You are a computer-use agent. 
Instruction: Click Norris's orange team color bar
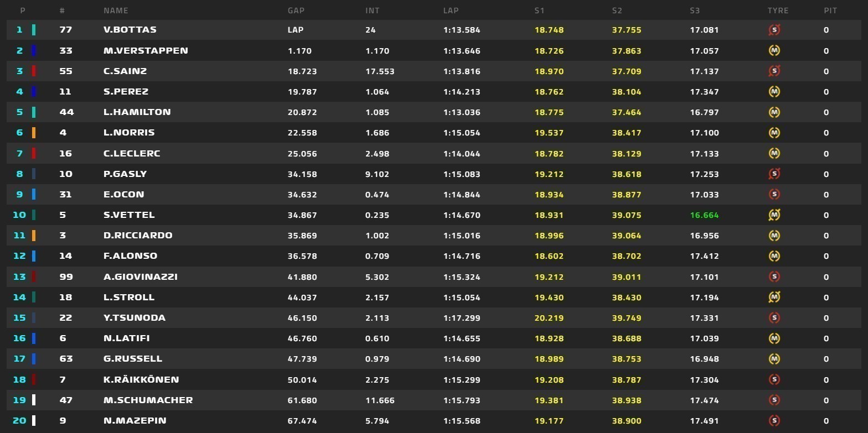click(34, 133)
